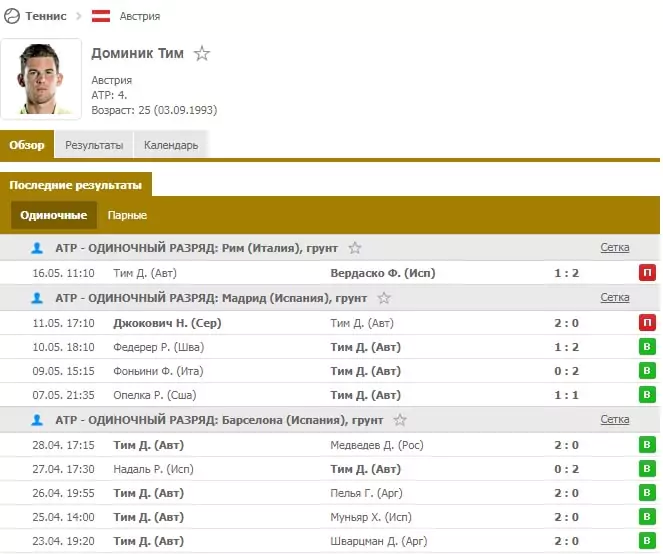Click the player icon beside Мадрид tournament
The width and height of the screenshot is (663, 554).
point(37,298)
